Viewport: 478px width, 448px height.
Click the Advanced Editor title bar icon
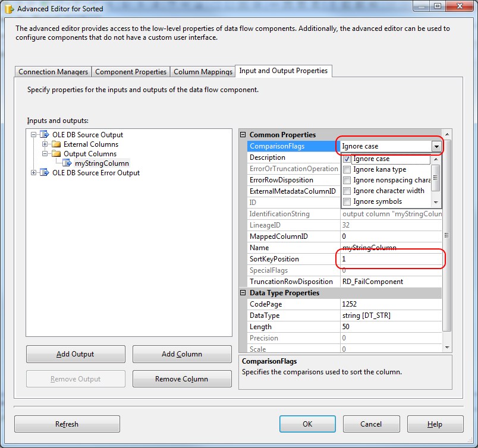8,8
